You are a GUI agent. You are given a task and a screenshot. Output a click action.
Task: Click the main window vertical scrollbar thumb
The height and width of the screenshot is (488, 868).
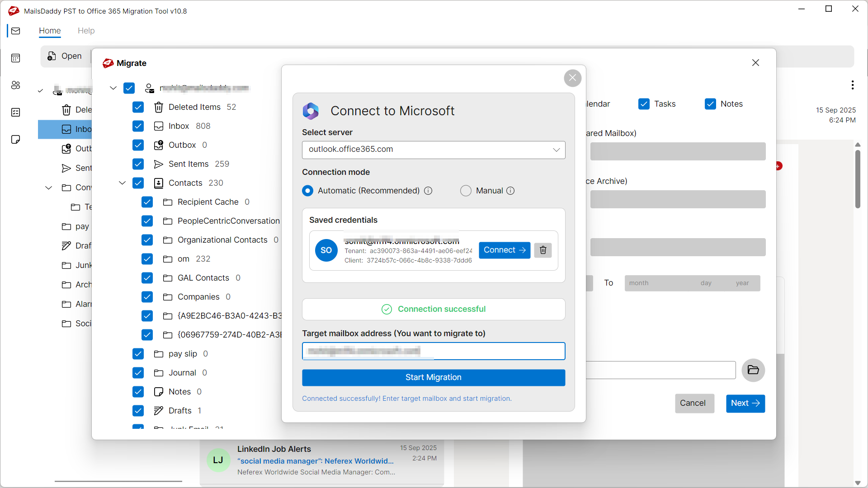[858, 179]
